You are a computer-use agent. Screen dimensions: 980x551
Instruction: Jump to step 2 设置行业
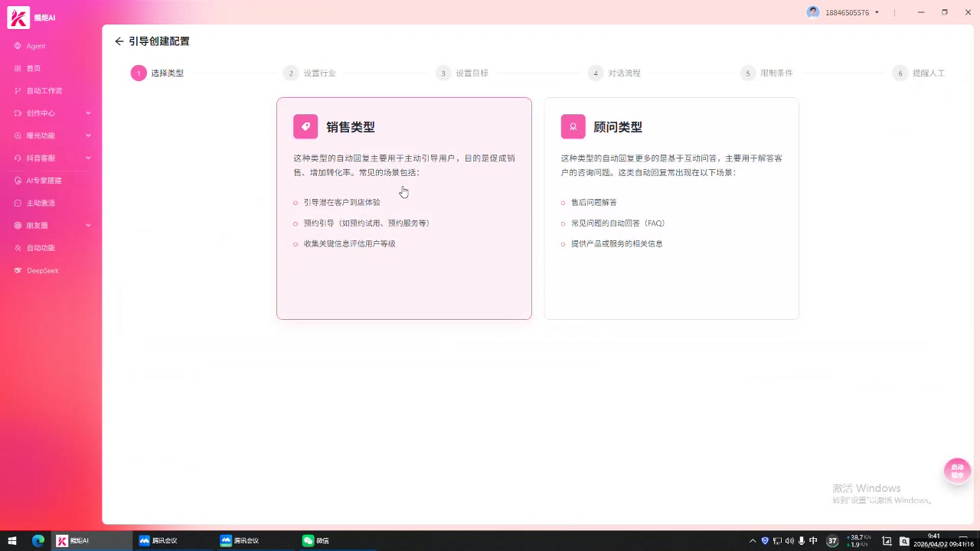[x=309, y=73]
